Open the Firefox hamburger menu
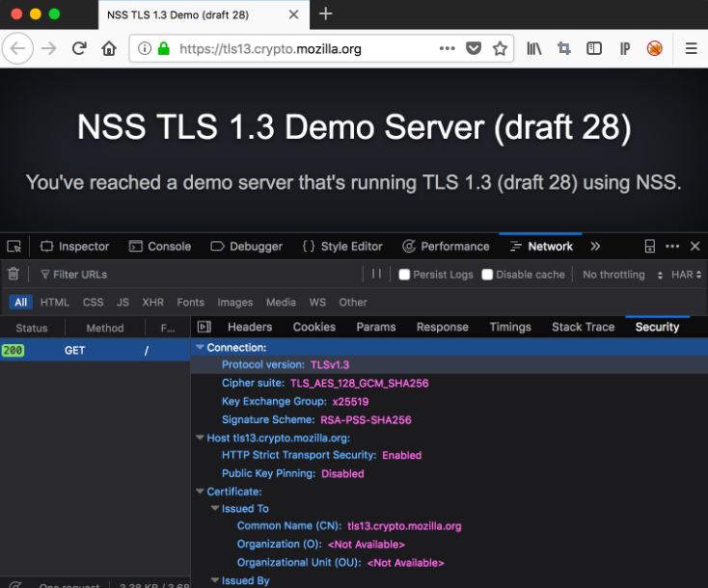708x588 pixels. pyautogui.click(x=692, y=48)
